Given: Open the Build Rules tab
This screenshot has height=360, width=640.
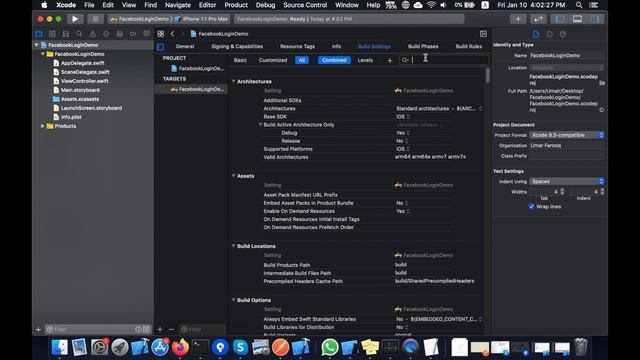Looking at the screenshot, I should tap(469, 47).
